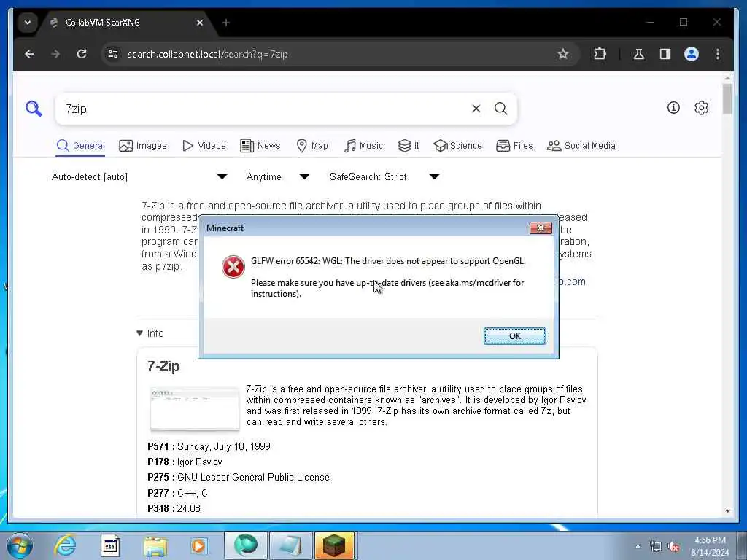Viewport: 747px width, 560px height.
Task: Close the Minecraft error dialog with X
Action: 541,228
